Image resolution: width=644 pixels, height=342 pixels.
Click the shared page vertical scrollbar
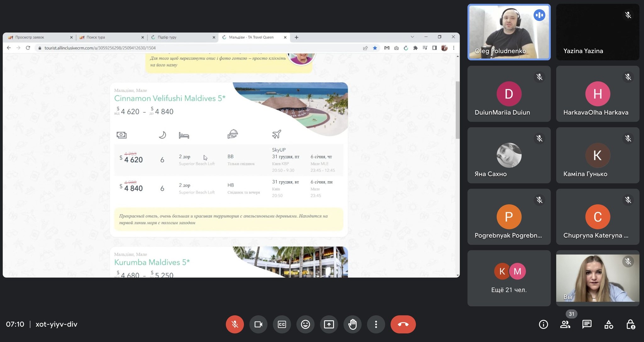pos(458,110)
